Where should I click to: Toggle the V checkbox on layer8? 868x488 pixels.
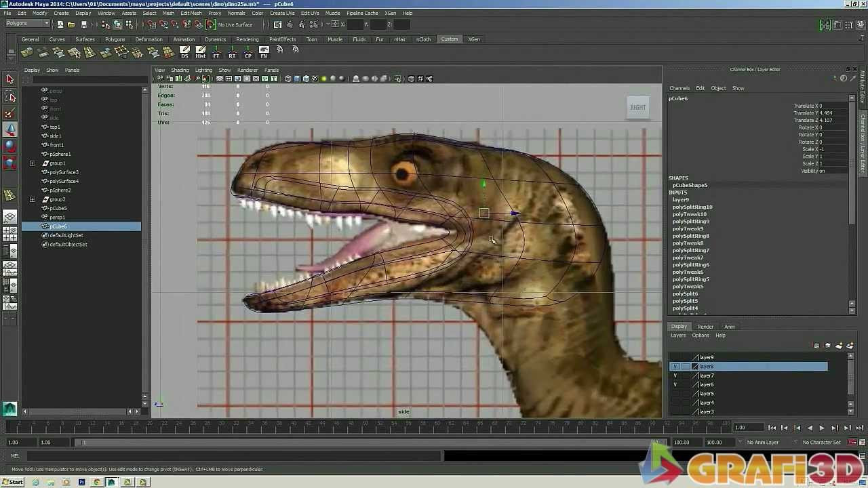point(675,366)
